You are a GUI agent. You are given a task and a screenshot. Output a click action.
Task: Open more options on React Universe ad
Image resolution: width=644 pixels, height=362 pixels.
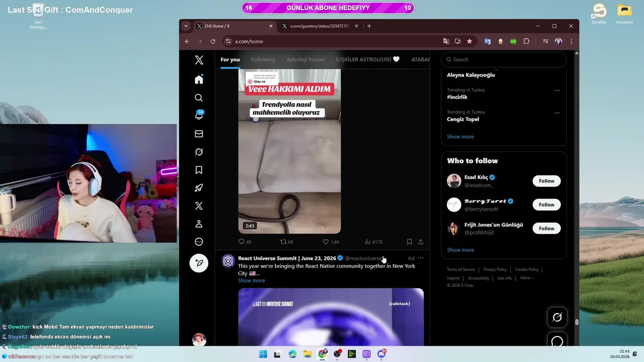pos(421,258)
